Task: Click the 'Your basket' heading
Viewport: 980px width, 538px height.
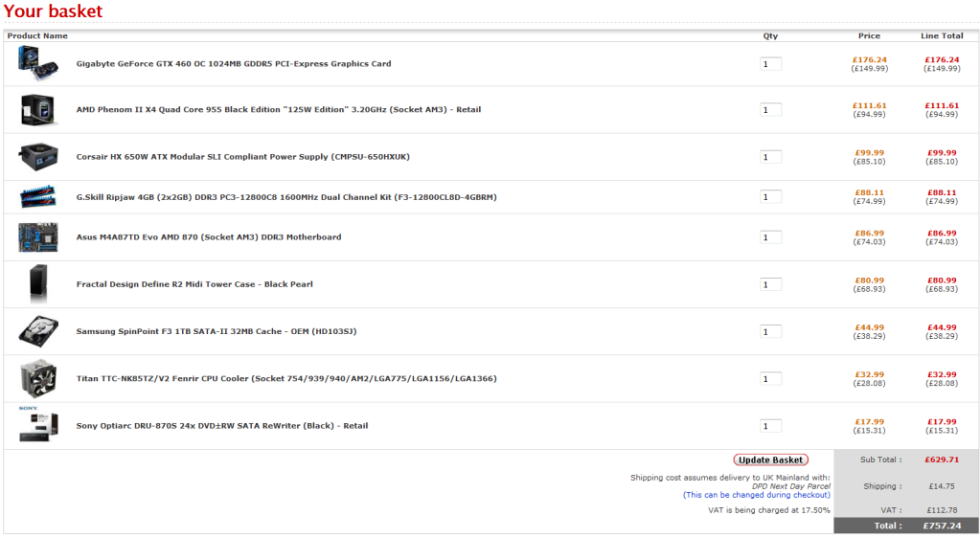Action: point(53,11)
